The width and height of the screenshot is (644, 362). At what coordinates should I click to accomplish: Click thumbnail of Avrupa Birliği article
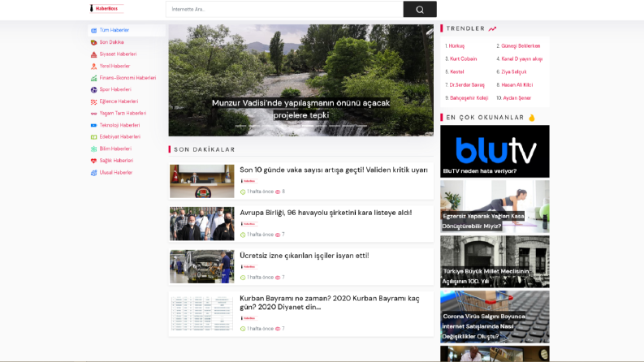coord(202,224)
